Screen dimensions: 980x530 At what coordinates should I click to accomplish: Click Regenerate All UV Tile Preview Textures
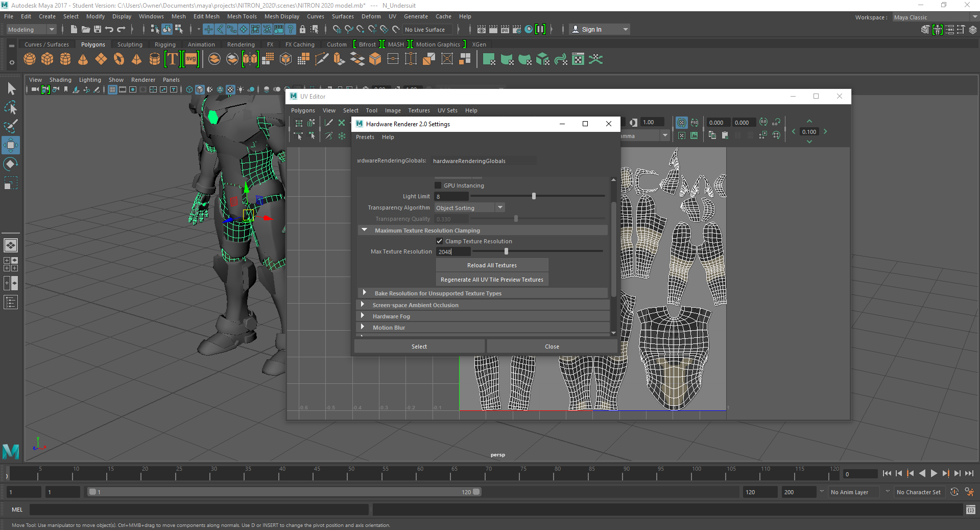point(491,280)
